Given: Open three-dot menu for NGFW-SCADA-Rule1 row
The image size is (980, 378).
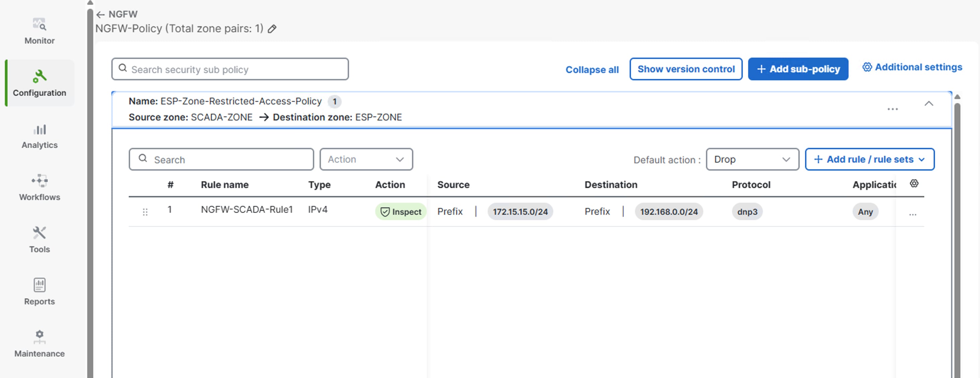Looking at the screenshot, I should click(913, 214).
